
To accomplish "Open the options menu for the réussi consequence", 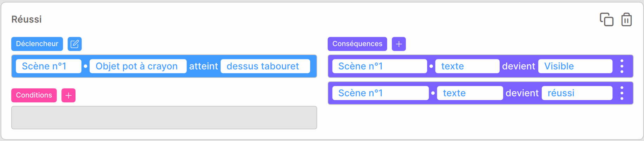I will coord(622,93).
